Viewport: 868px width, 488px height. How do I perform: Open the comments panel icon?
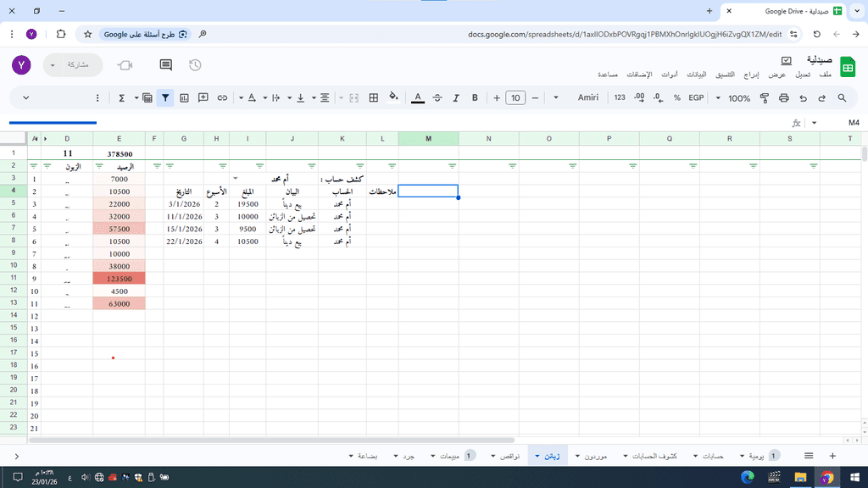(x=166, y=65)
